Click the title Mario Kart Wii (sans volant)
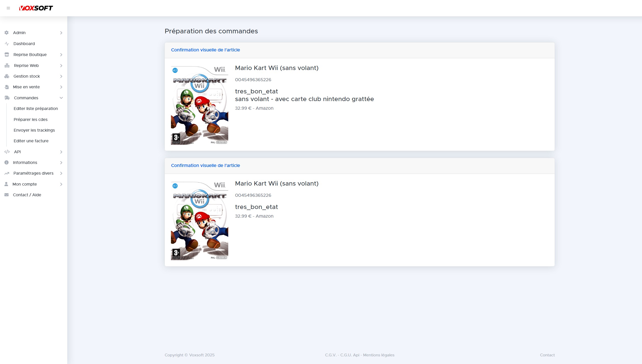 pyautogui.click(x=277, y=68)
